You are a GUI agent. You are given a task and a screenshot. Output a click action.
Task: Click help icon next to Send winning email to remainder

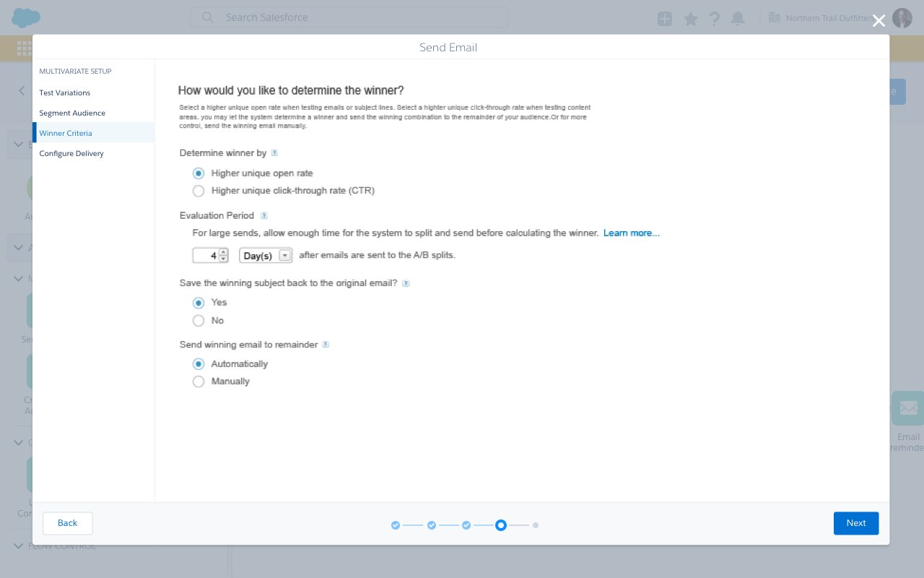tap(326, 345)
